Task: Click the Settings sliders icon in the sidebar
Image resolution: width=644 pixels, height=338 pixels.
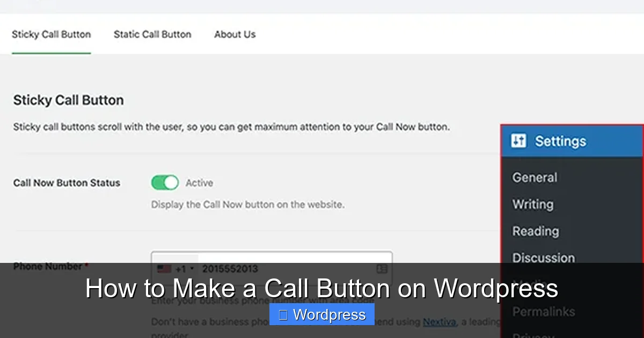Action: [518, 141]
